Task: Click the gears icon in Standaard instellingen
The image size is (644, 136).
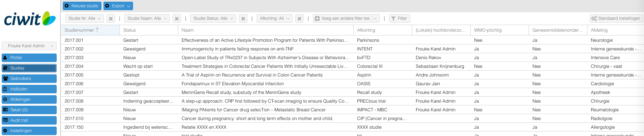Action: coord(594,18)
